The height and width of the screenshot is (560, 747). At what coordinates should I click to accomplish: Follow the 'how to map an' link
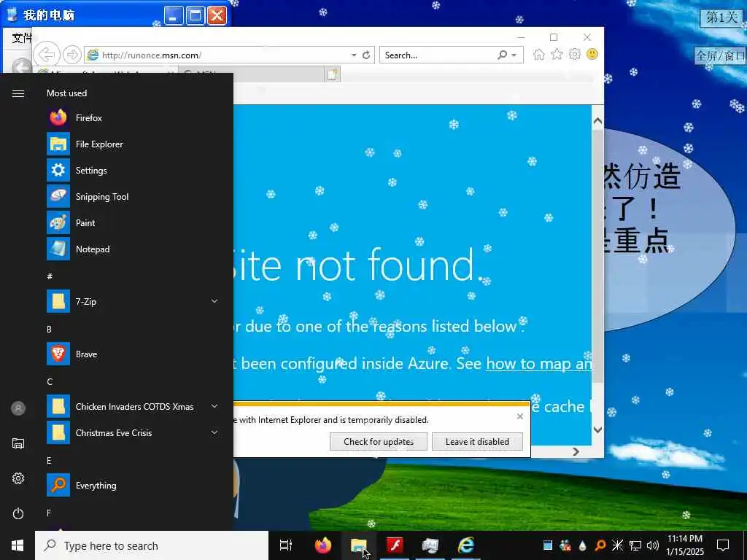[x=538, y=364]
